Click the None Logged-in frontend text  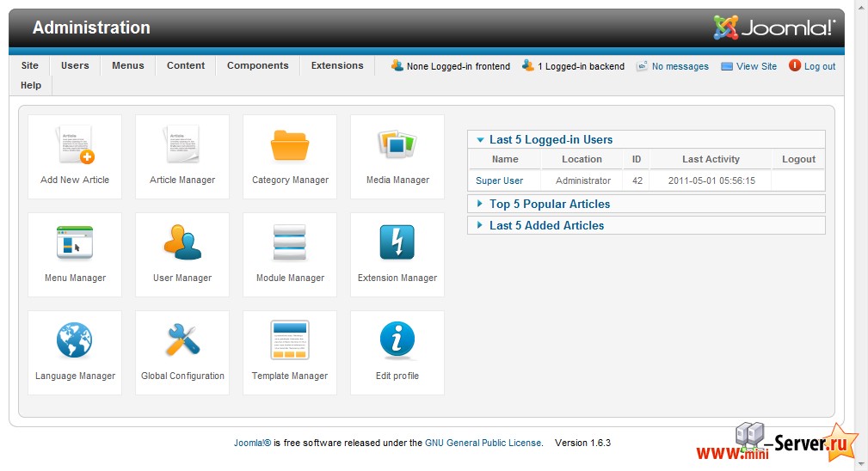(459, 66)
